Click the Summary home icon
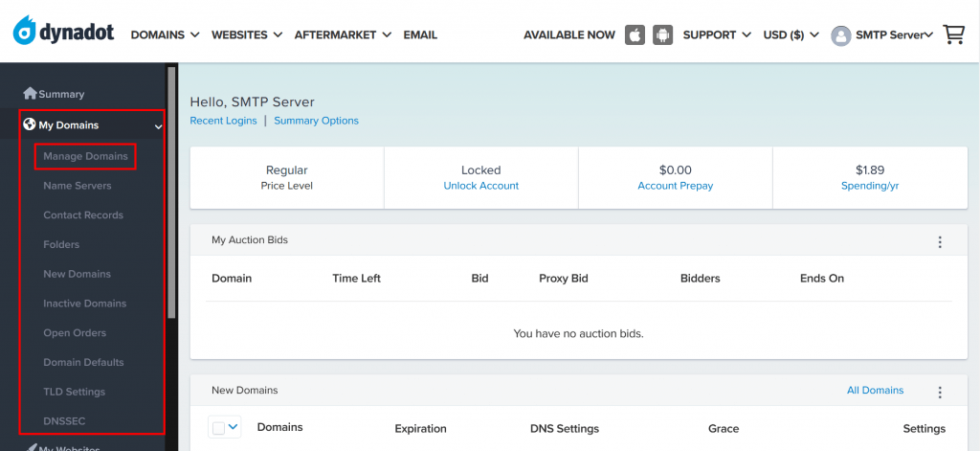Image resolution: width=980 pixels, height=451 pixels. (30, 93)
